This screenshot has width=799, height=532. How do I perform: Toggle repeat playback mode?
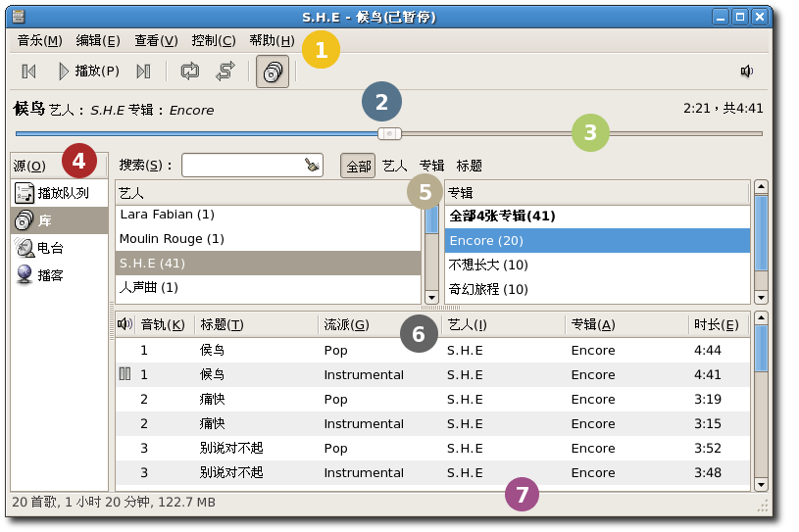[x=189, y=71]
